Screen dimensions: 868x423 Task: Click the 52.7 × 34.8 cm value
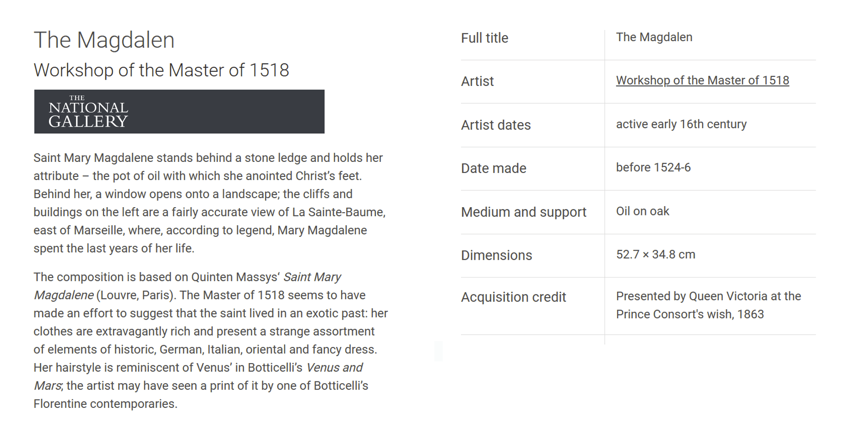point(656,254)
